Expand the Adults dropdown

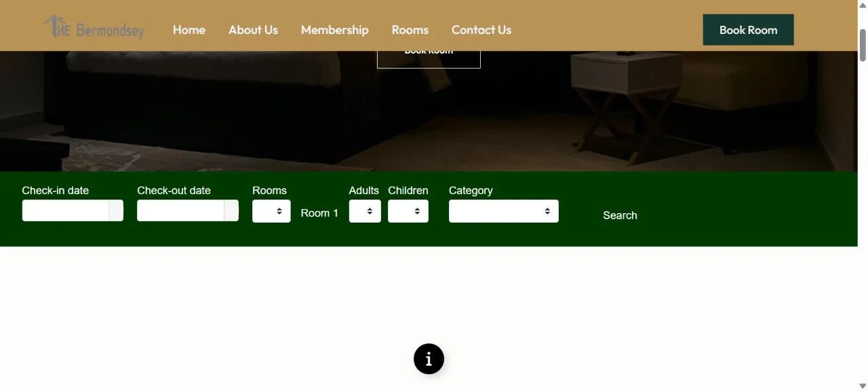click(365, 211)
